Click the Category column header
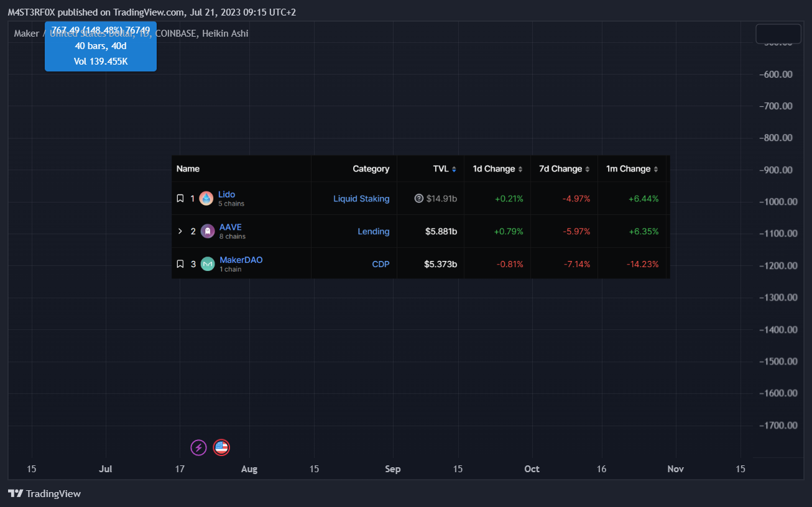Image resolution: width=812 pixels, height=507 pixels. [x=371, y=169]
